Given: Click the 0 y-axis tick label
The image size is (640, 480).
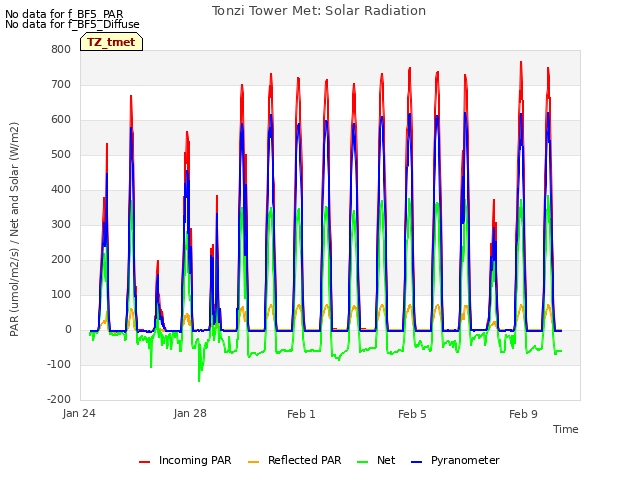Looking at the screenshot, I should pos(68,330).
